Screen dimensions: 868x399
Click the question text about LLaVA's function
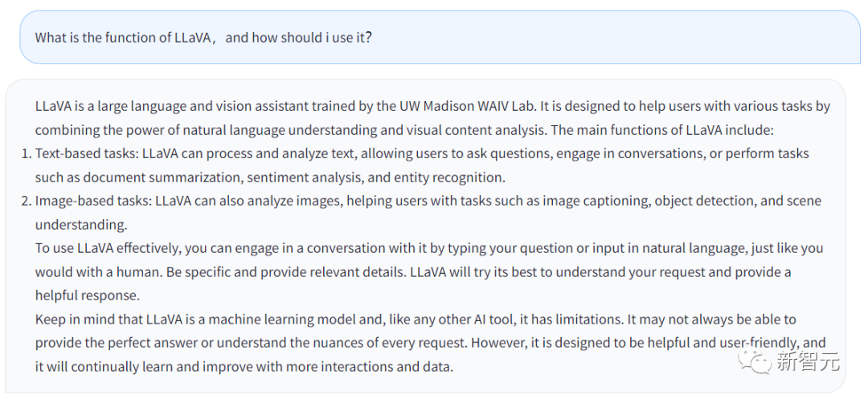pos(203,38)
